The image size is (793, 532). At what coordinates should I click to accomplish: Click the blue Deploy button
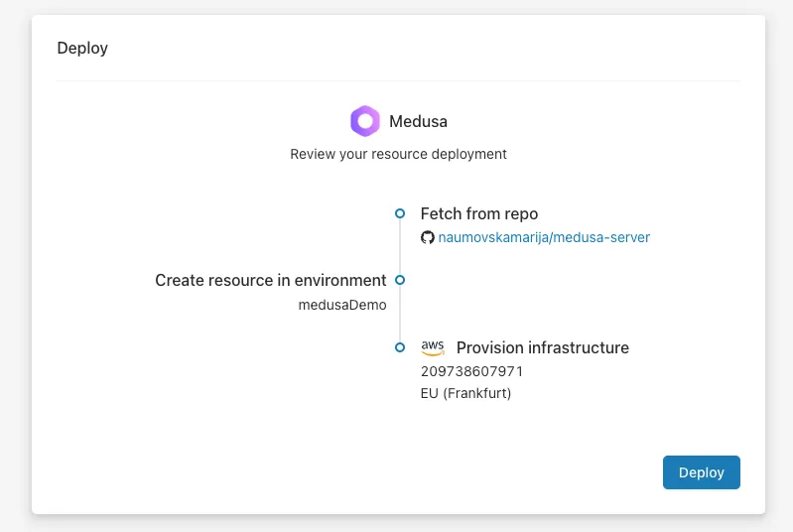pyautogui.click(x=701, y=472)
